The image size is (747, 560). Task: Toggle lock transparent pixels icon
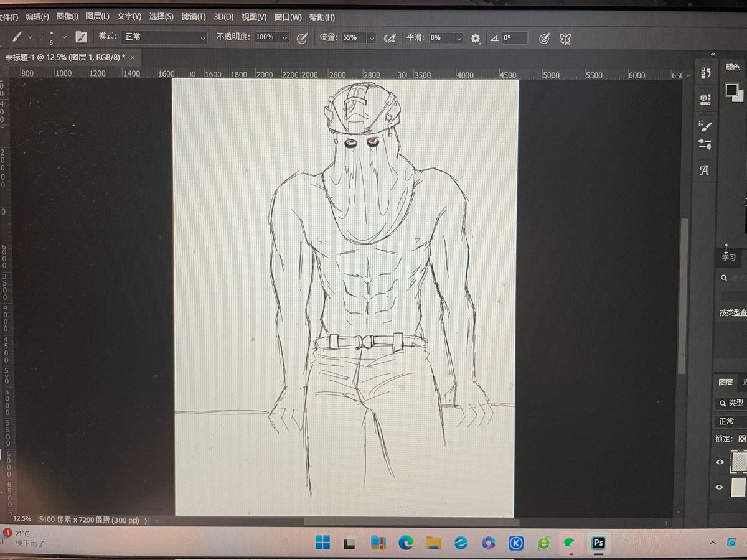coord(742,439)
